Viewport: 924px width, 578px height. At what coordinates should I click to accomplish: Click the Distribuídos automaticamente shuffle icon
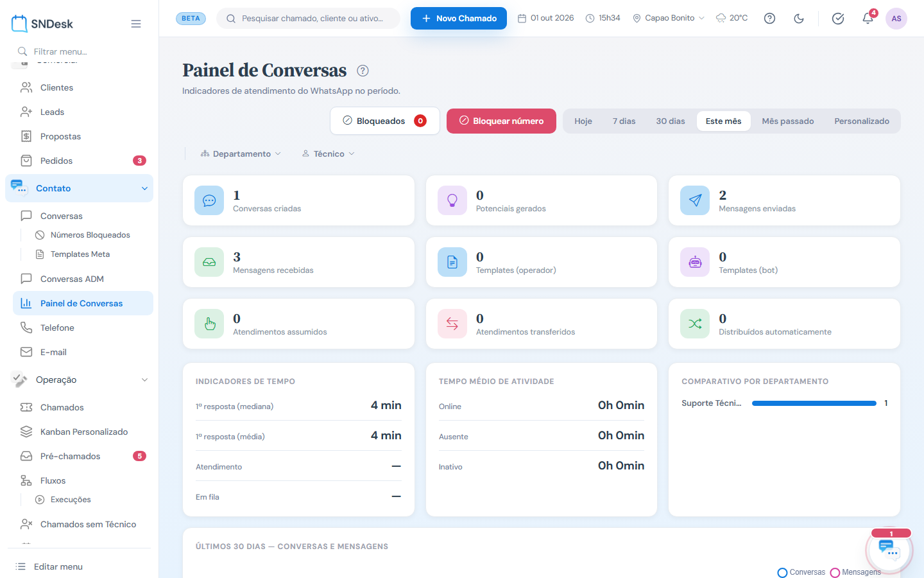point(695,324)
